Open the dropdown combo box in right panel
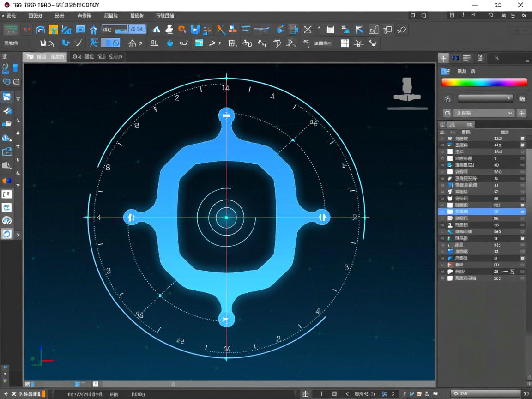 (484, 113)
